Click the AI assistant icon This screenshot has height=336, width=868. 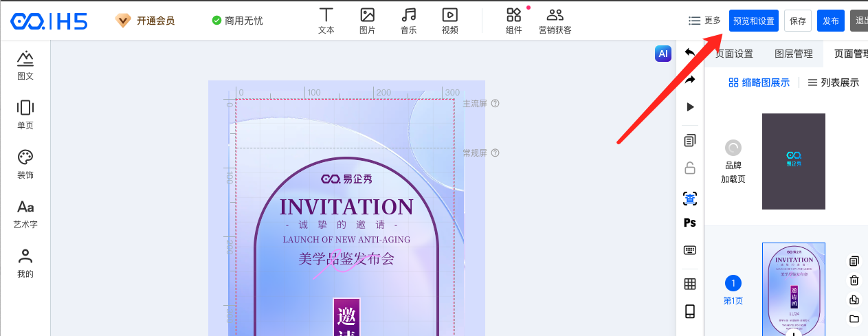point(663,54)
